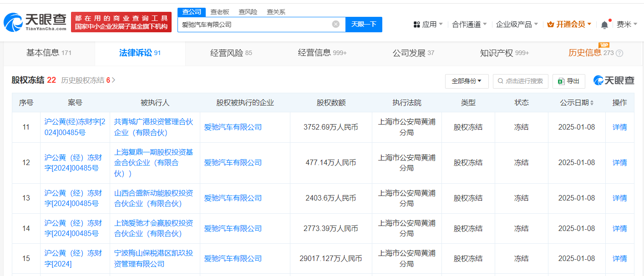This screenshot has height=276, width=644.
Task: Switch to the 知识产权 tab
Action: (x=504, y=53)
